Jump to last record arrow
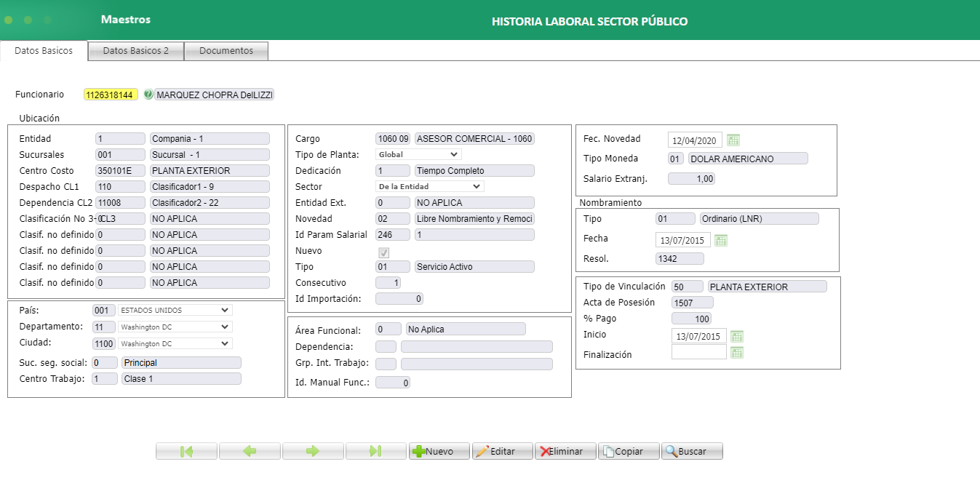980x483 pixels. (375, 452)
